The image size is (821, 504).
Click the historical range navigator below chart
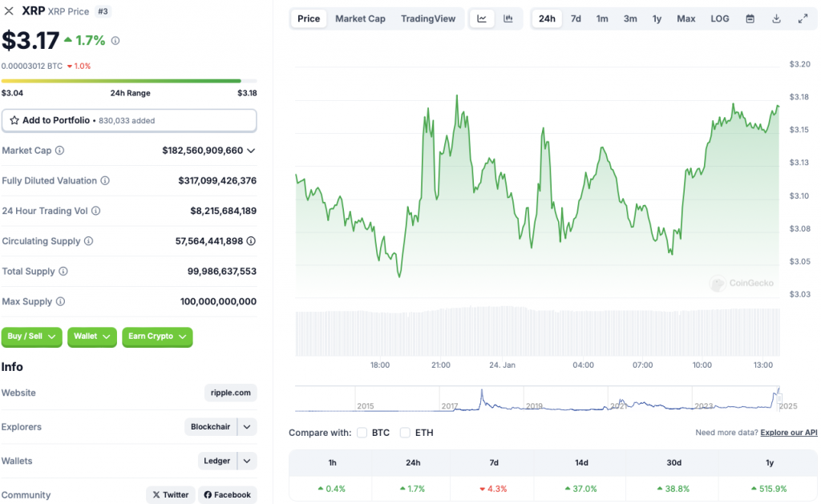(537, 399)
